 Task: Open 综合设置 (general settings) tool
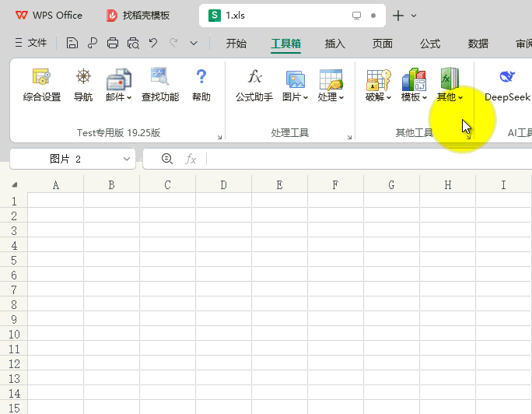(x=41, y=85)
